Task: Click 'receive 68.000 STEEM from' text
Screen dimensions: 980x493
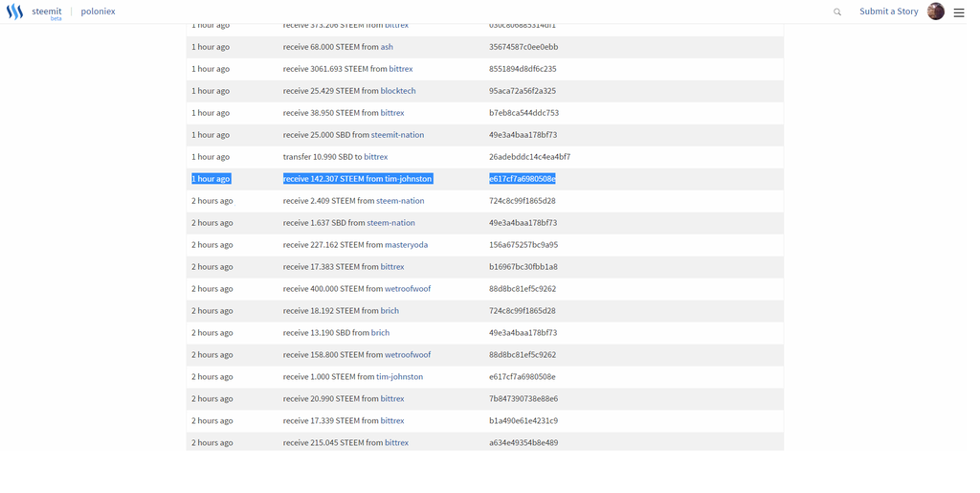Action: [330, 47]
